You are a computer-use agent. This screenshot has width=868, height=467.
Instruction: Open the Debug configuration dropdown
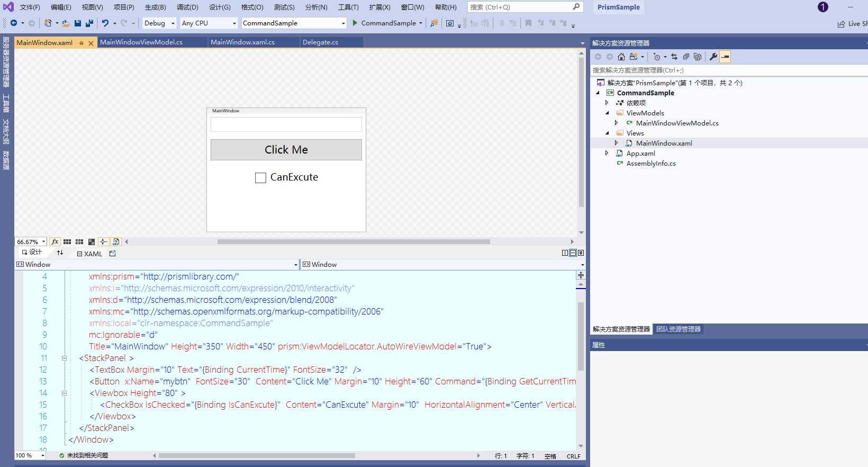(x=159, y=23)
